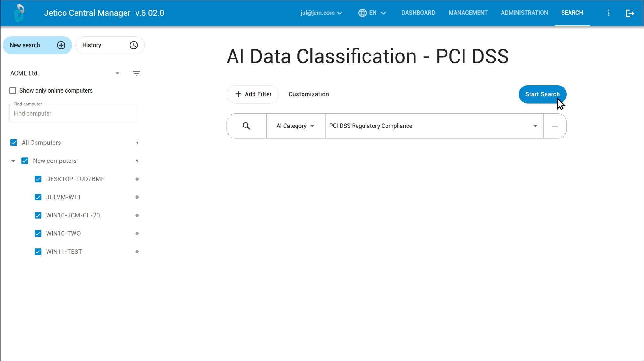
Task: Click the Start Search button
Action: tap(542, 94)
